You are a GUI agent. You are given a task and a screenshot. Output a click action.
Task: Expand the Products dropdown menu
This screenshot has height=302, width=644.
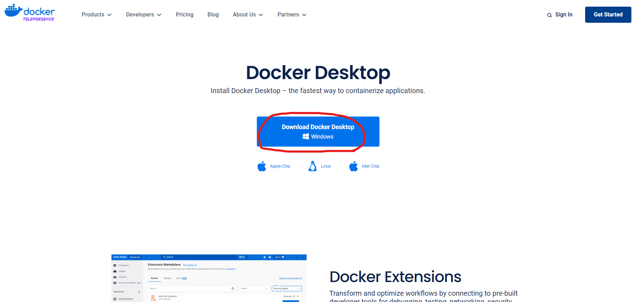96,15
